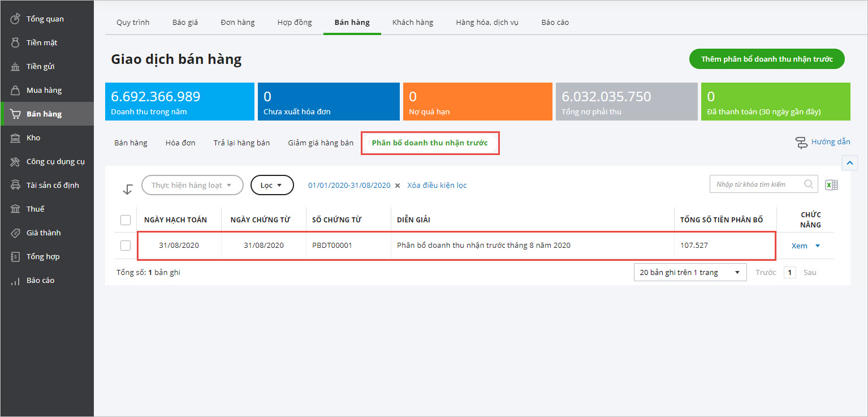This screenshot has height=417, width=868.
Task: Click page number 1 in pagination
Action: [x=790, y=273]
